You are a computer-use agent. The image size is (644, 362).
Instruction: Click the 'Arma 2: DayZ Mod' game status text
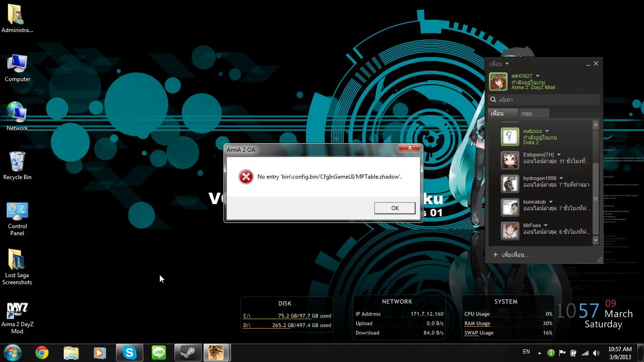tap(533, 87)
